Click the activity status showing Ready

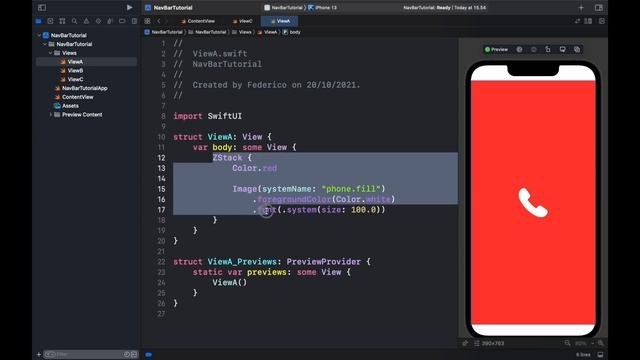tap(444, 7)
